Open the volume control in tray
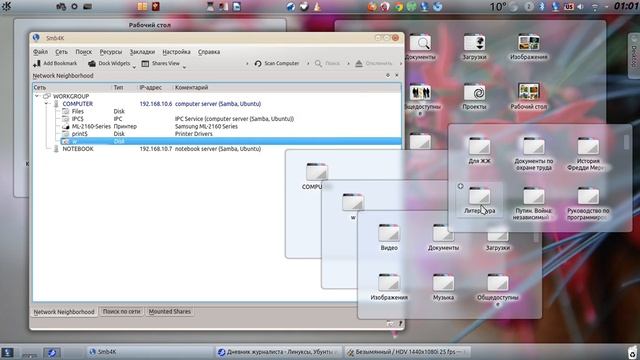The height and width of the screenshot is (360, 640). 580,7
